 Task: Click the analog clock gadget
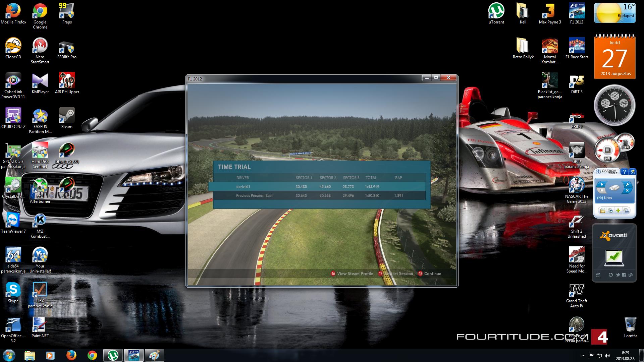pos(614,105)
